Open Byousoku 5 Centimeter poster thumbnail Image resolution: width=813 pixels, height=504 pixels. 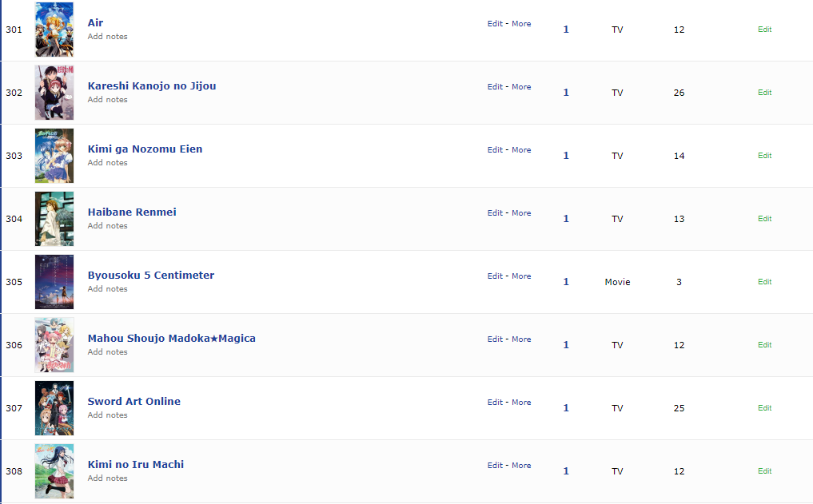point(54,282)
